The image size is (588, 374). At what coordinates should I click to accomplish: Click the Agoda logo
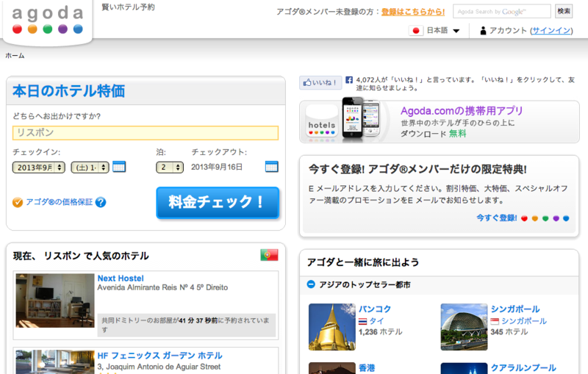coord(47,20)
